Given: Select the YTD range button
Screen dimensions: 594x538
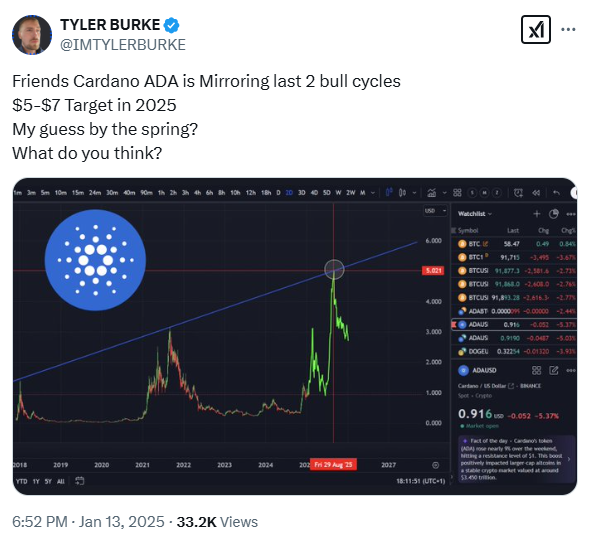Looking at the screenshot, I should tap(22, 482).
